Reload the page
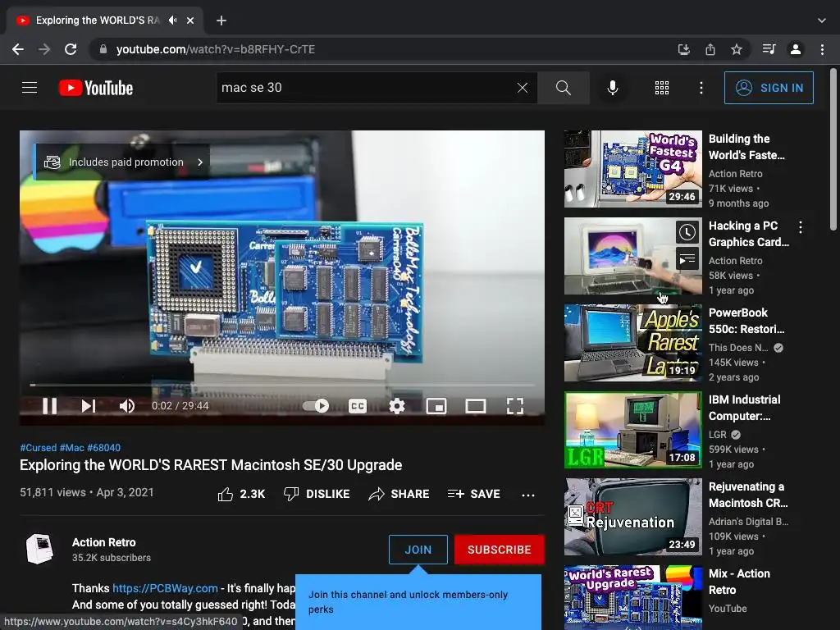 pos(71,49)
